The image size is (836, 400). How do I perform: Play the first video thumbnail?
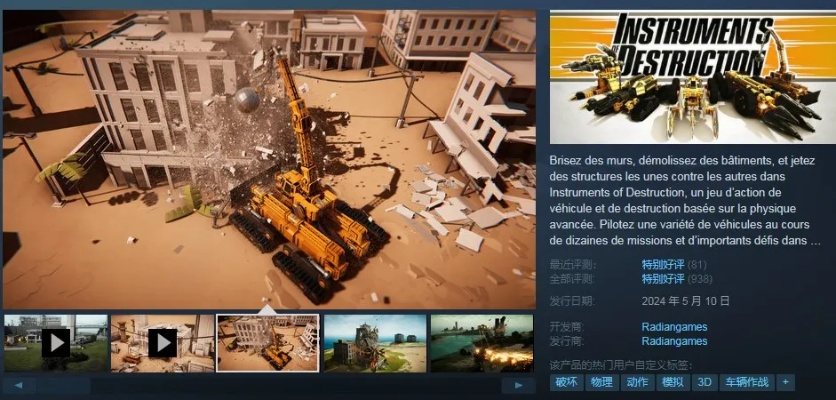click(55, 343)
